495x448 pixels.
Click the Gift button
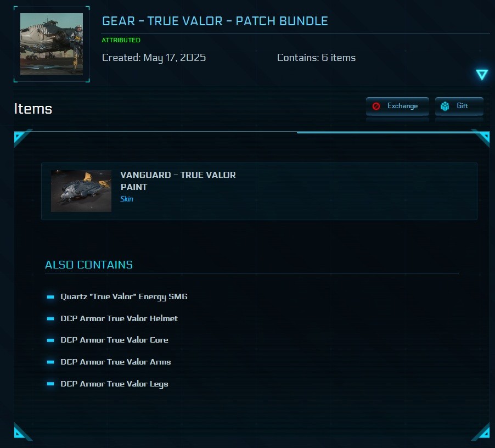point(459,106)
